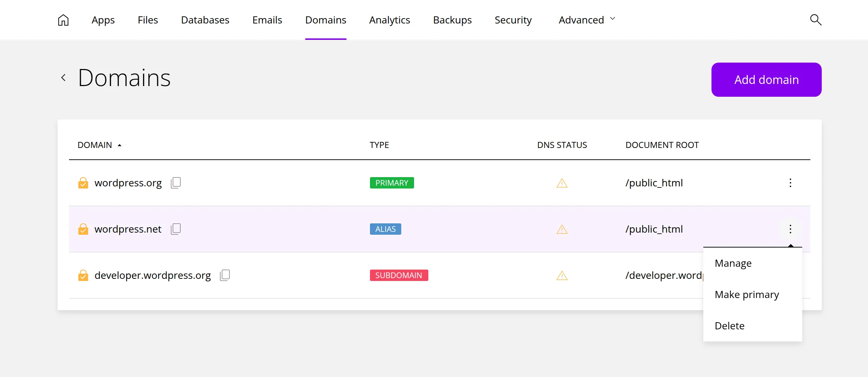The image size is (868, 377).
Task: Click the TYPE column header
Action: (x=379, y=145)
